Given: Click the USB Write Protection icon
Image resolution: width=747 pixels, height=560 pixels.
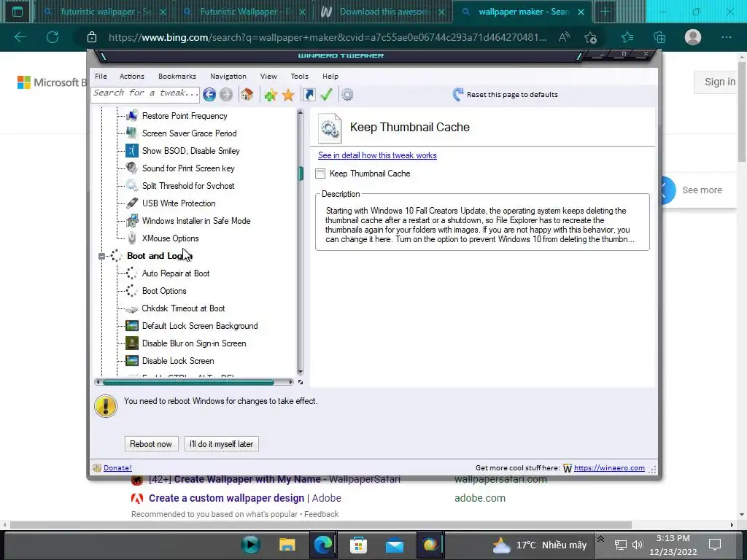Looking at the screenshot, I should [132, 203].
